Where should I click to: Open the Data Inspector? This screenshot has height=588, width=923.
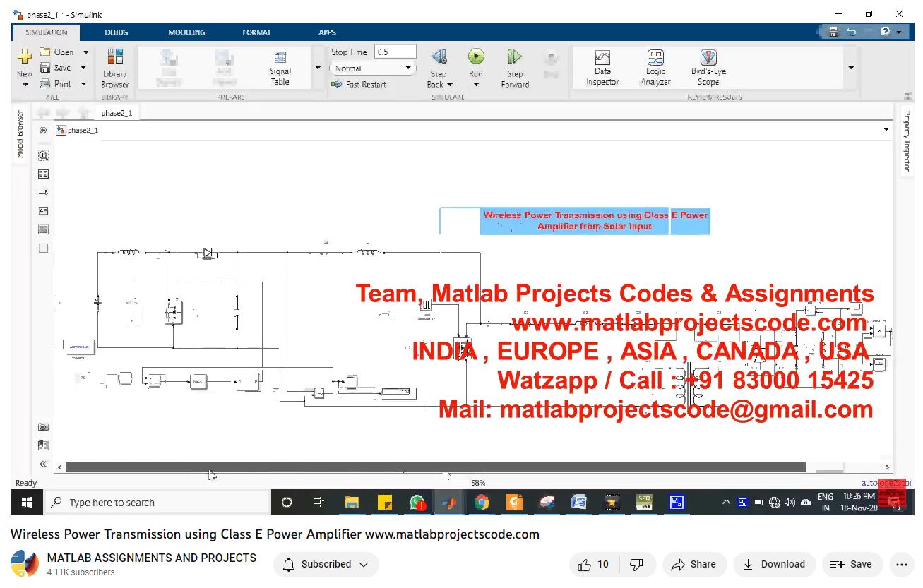tap(602, 68)
